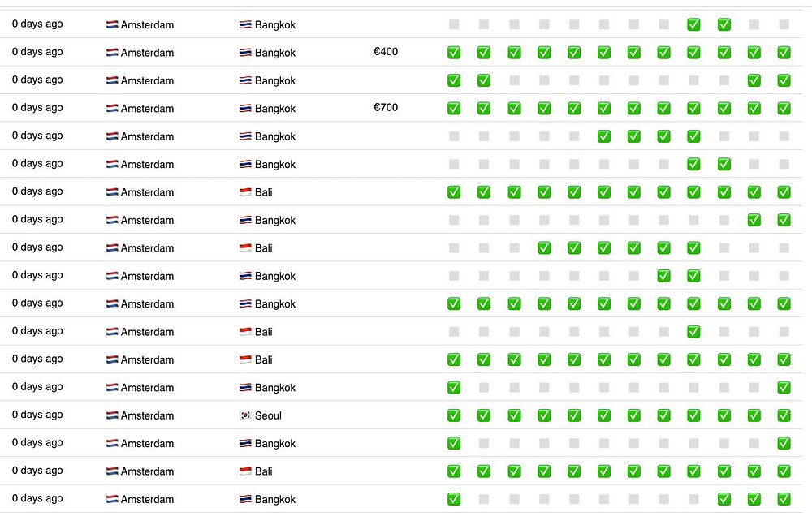Check the first empty checkbox in the top row
Image resolution: width=812 pixels, height=525 pixels.
[x=454, y=25]
